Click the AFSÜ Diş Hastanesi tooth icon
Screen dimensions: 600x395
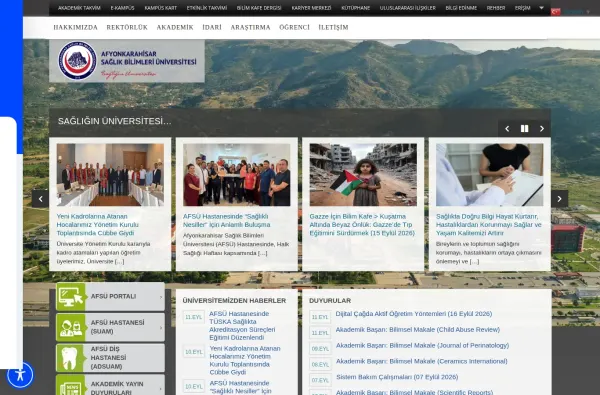71,358
